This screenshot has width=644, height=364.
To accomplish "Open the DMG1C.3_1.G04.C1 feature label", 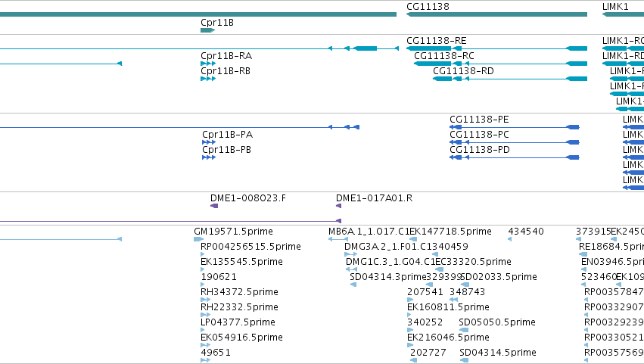I will [x=390, y=262].
